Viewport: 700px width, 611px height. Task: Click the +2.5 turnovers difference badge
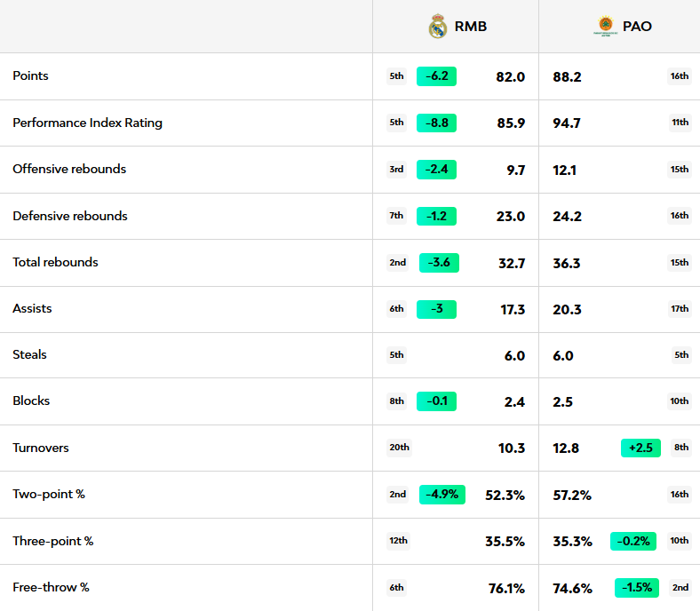[x=640, y=448]
